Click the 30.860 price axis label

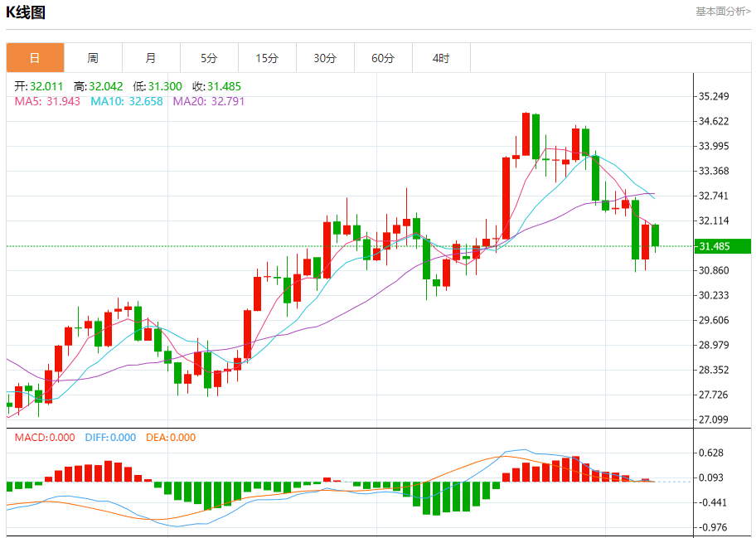[714, 270]
